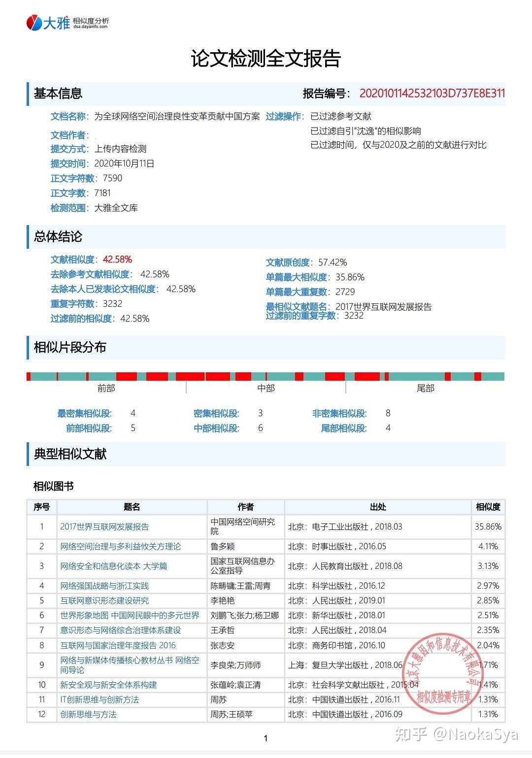532x758 pixels.
Task: Click the 序号 column header
Action: pyautogui.click(x=42, y=507)
